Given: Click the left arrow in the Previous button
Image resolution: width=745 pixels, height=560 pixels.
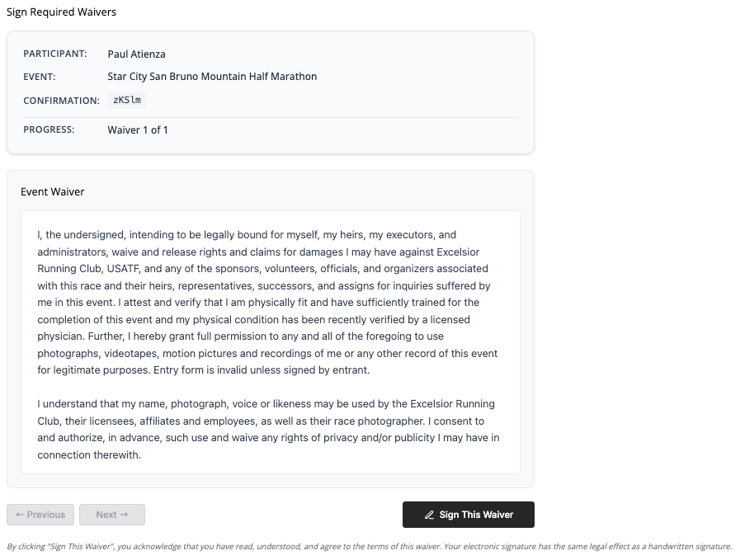Looking at the screenshot, I should coord(20,515).
